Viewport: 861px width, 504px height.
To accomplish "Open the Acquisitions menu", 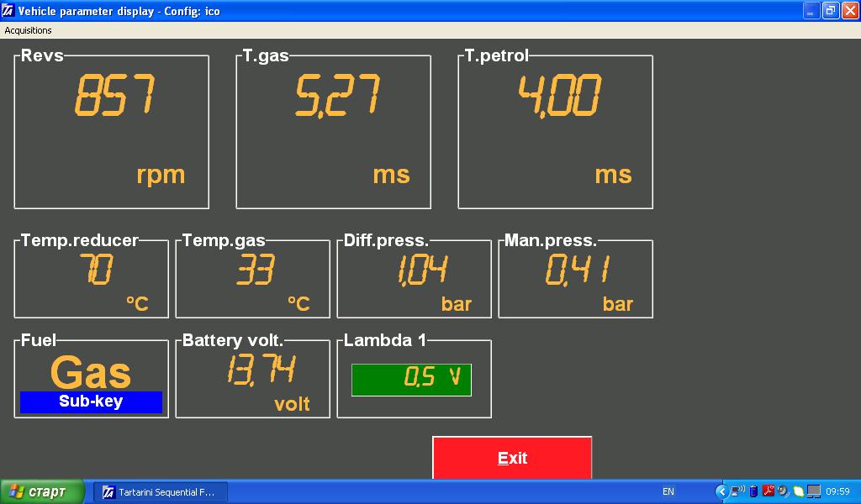I will coord(28,30).
